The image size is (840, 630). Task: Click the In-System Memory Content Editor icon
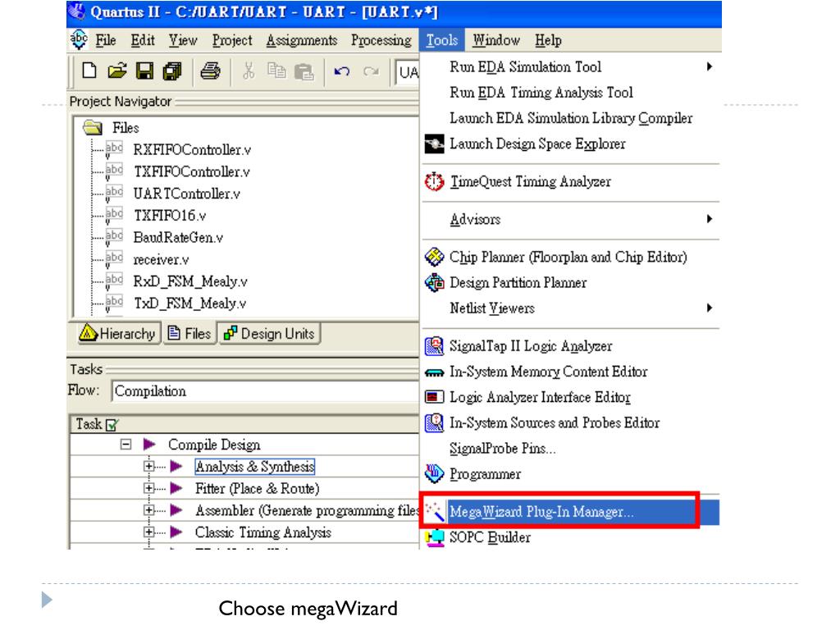[434, 372]
